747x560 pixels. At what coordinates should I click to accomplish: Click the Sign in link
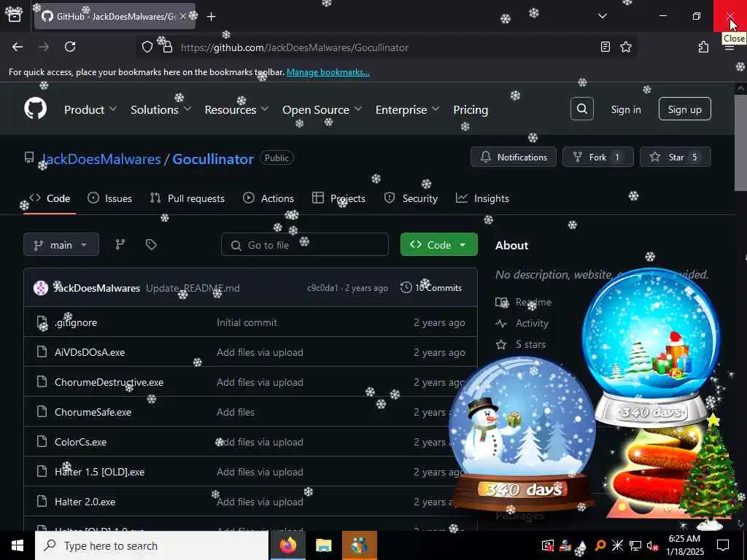[625, 109]
